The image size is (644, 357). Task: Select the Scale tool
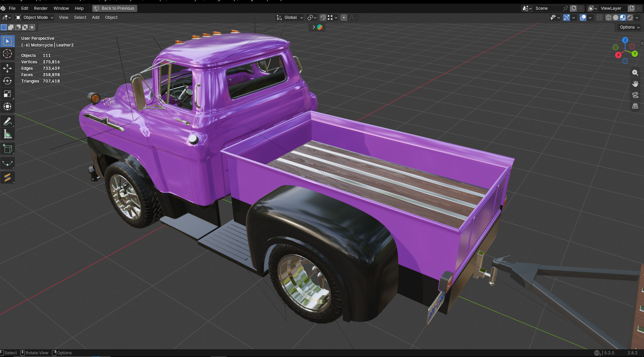pyautogui.click(x=7, y=94)
